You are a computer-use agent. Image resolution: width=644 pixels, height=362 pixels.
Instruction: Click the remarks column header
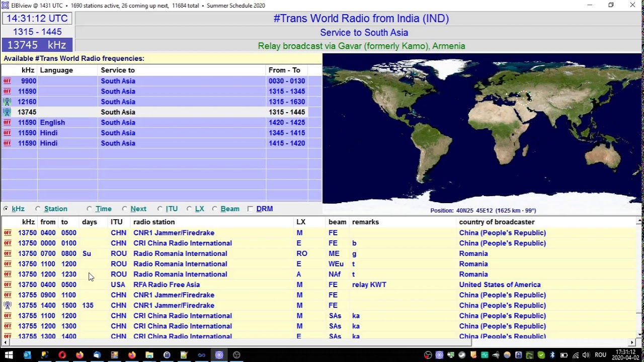pyautogui.click(x=365, y=222)
